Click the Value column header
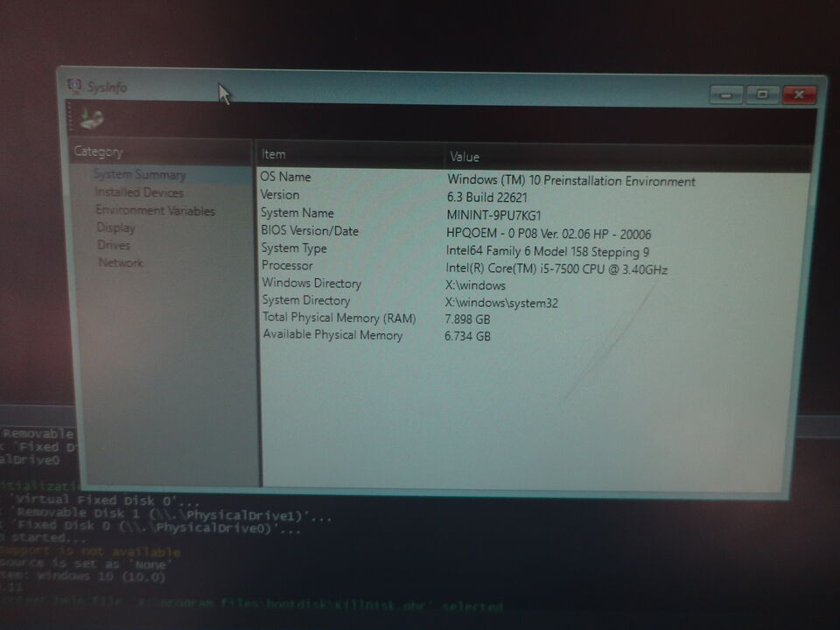This screenshot has width=840, height=630. pyautogui.click(x=465, y=157)
